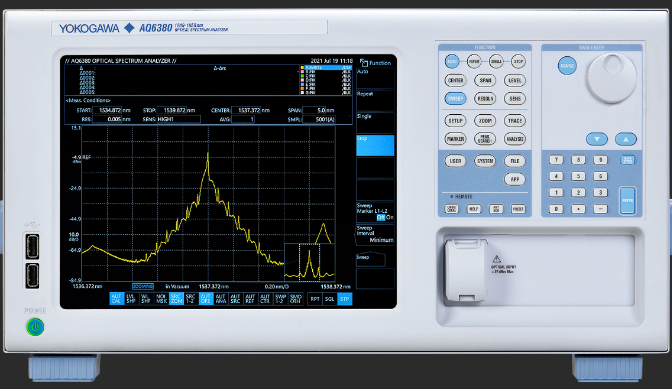Image resolution: width=672 pixels, height=389 pixels.
Task: Toggle the AUT OFS status indicator
Action: tap(206, 299)
